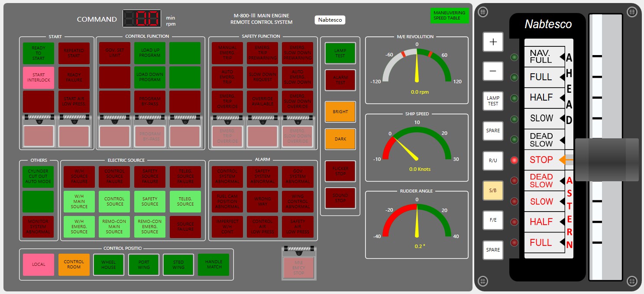Select the Repeated Start indicator
Viewport: 644px width, 294px height.
click(74, 53)
